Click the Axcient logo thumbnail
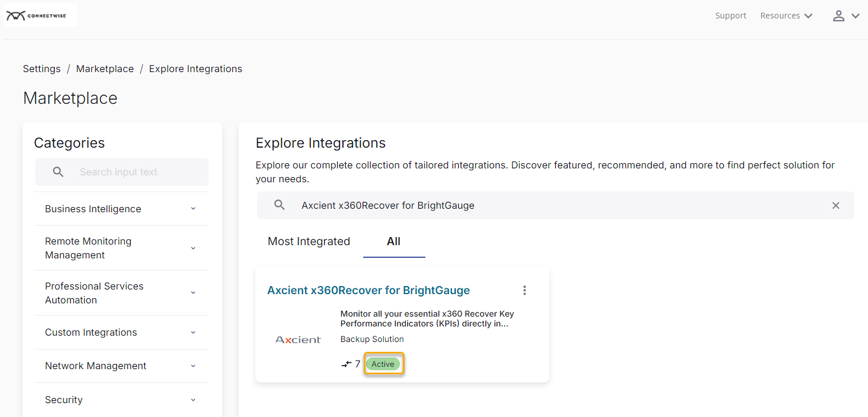This screenshot has width=868, height=417. (x=298, y=340)
